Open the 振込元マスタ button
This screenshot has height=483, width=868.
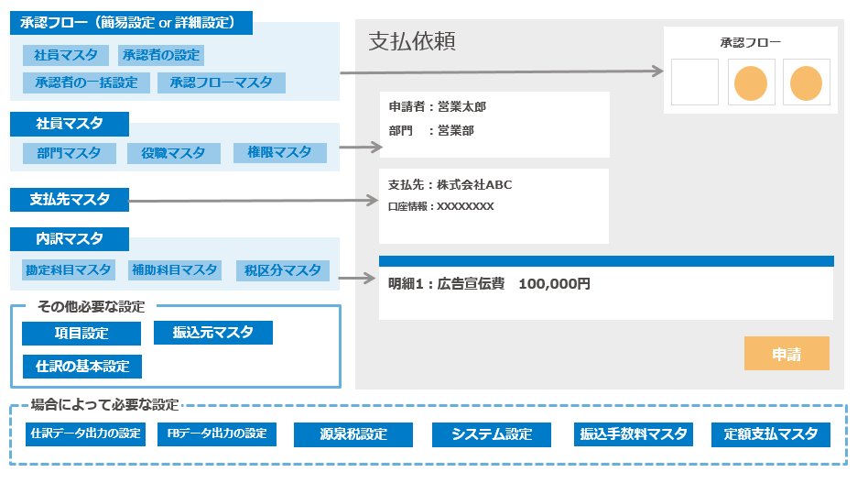[x=213, y=333]
